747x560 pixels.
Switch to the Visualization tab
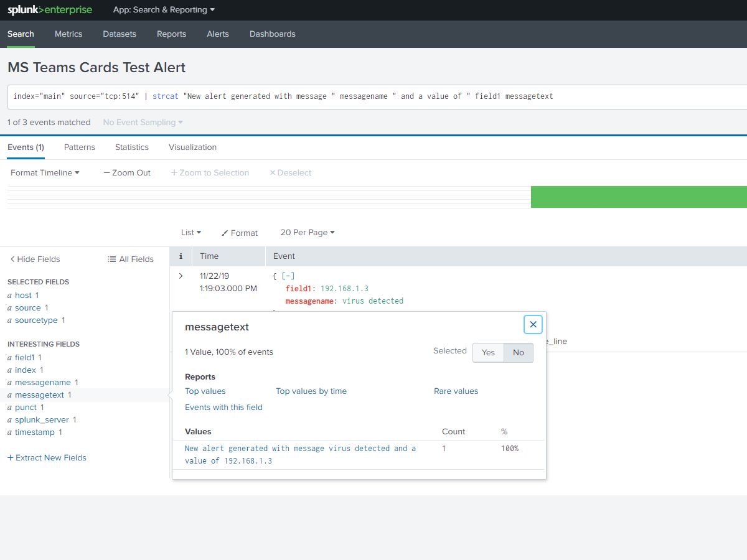[192, 147]
